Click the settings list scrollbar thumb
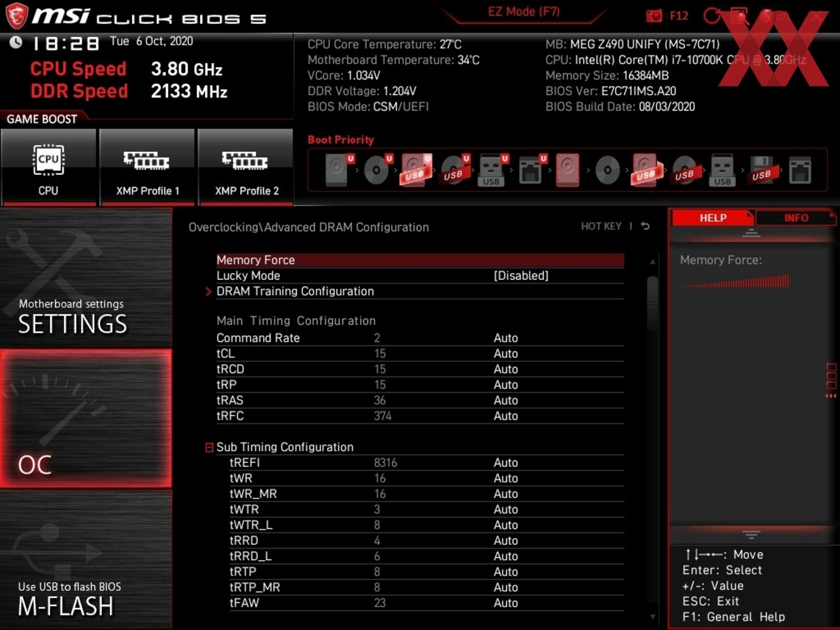Screen dimensions: 840x630 click(652, 304)
